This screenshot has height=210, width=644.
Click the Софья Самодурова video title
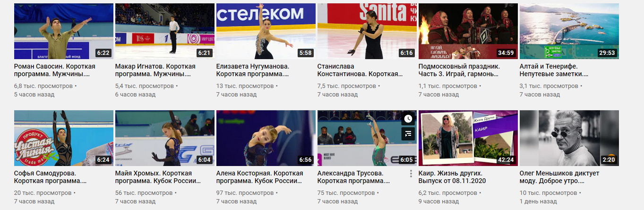[51, 177]
